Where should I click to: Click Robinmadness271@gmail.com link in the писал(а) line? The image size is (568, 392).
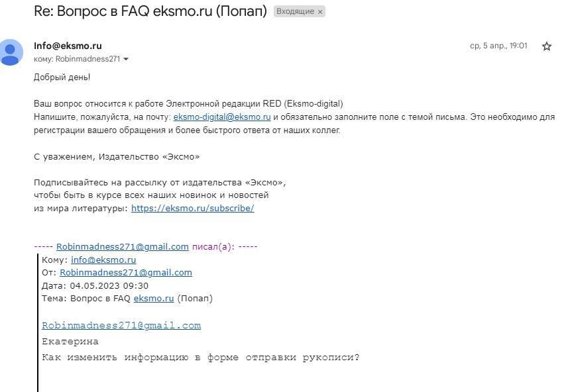[123, 246]
